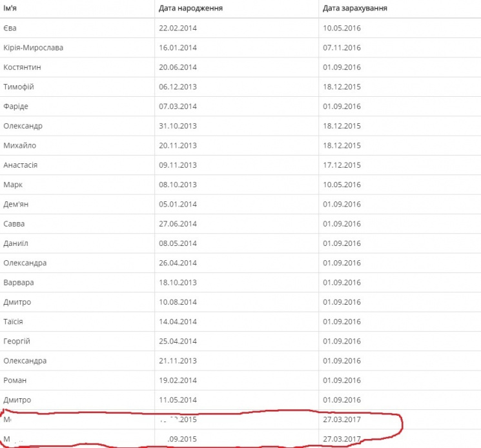The width and height of the screenshot is (481, 448).
Task: Select the name cell "Єва"
Action: point(10,28)
